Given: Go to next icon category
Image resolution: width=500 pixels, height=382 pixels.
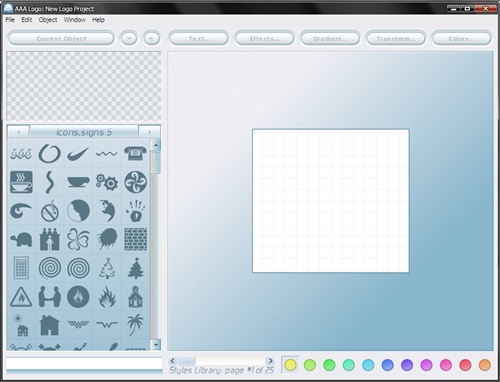Looking at the screenshot, I should tap(149, 132).
